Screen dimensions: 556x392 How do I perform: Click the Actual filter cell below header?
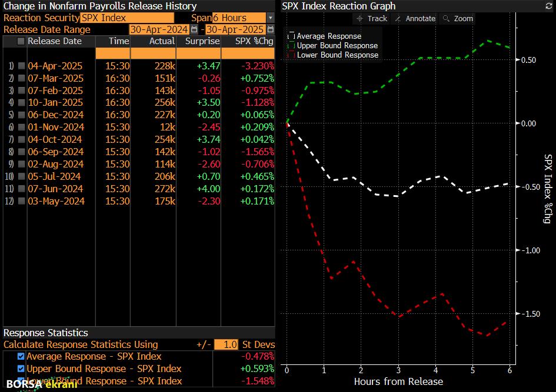[x=153, y=53]
